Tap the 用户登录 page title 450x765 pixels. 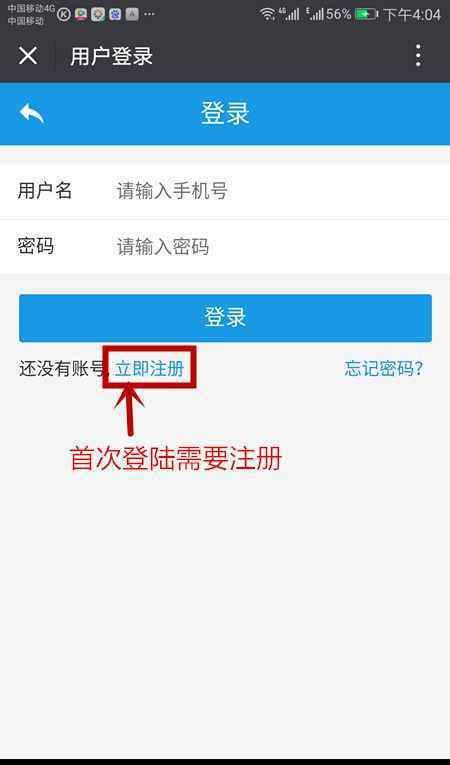[x=112, y=56]
